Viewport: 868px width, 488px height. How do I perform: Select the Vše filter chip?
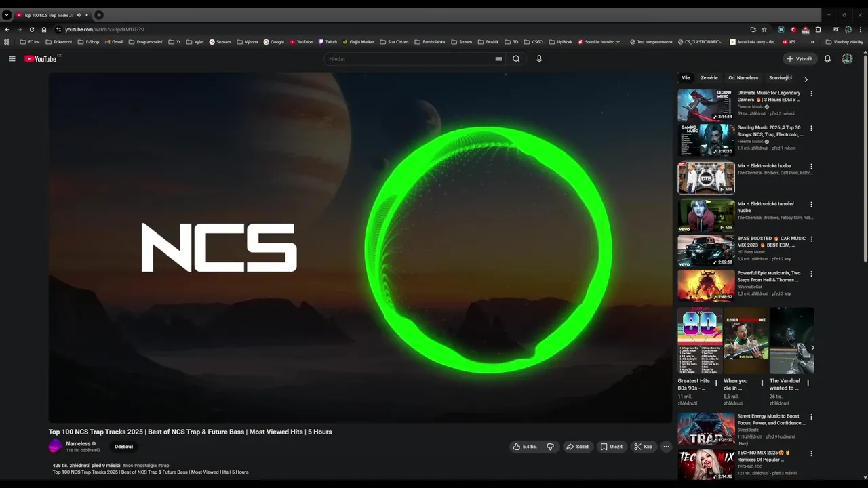coord(686,78)
